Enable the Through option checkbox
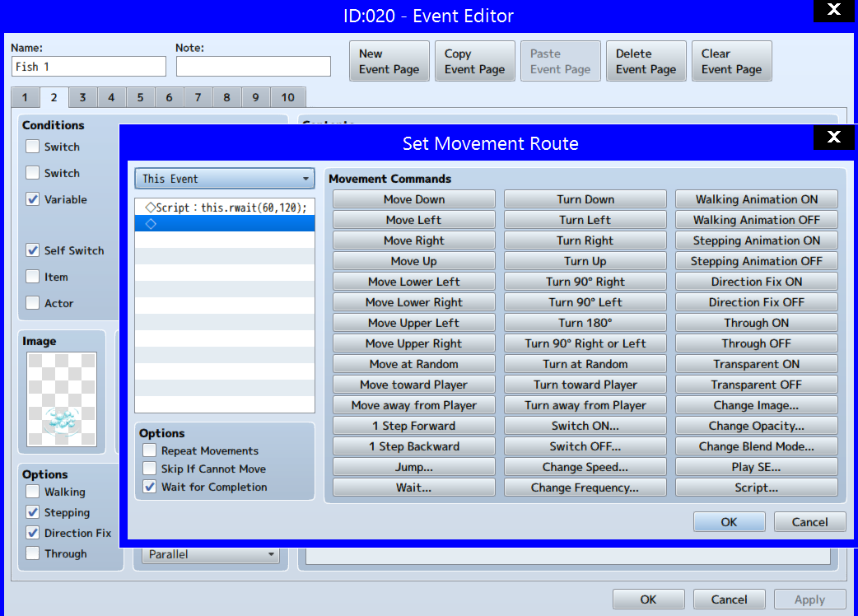Screen dimensions: 858x616 click(x=33, y=553)
